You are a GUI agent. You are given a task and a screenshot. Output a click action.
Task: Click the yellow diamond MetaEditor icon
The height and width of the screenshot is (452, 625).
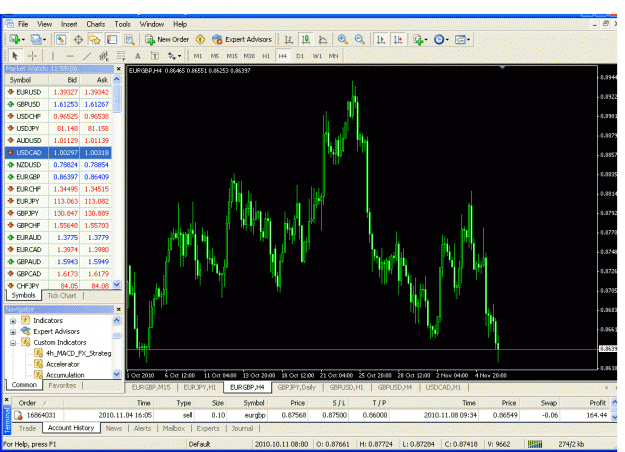[x=200, y=39]
